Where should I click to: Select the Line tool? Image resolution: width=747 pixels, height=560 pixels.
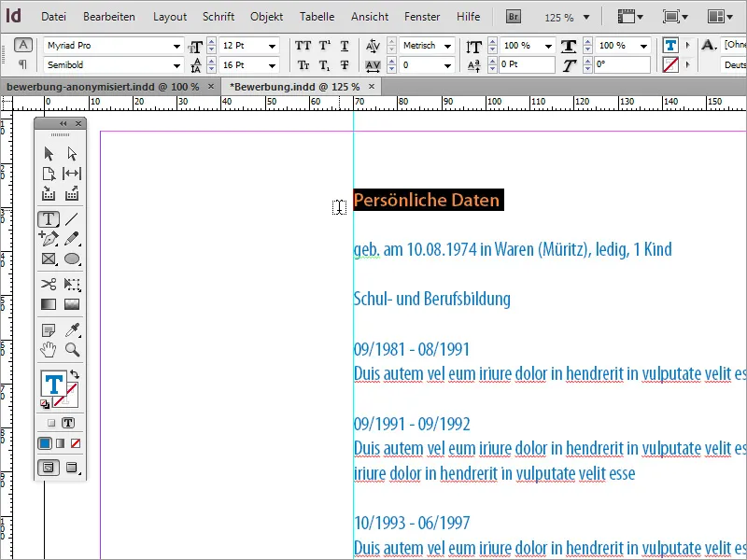[72, 219]
